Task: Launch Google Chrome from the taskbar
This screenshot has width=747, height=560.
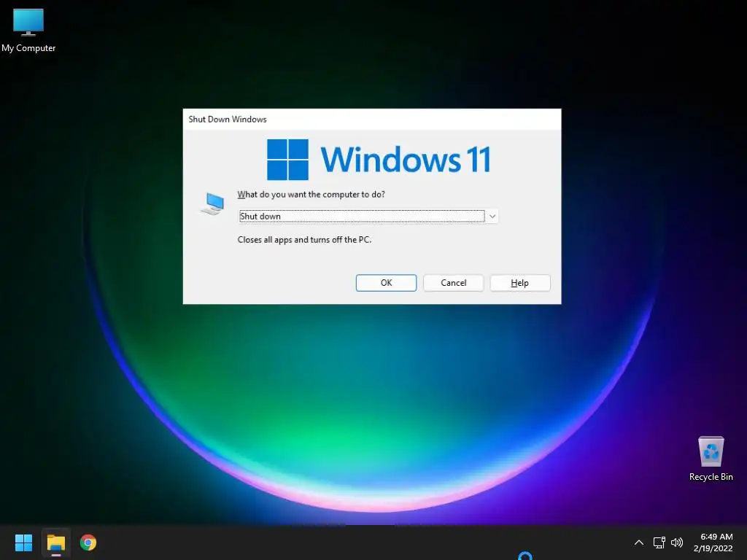Action: click(x=88, y=542)
